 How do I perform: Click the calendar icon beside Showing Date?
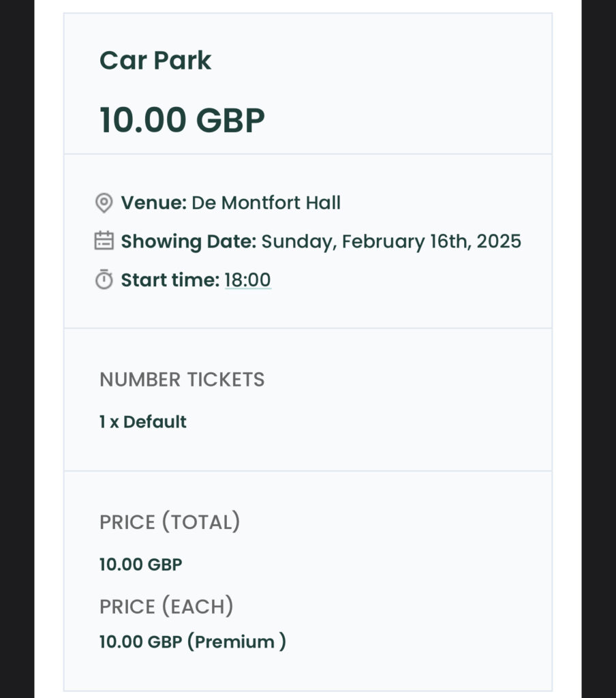(x=104, y=241)
